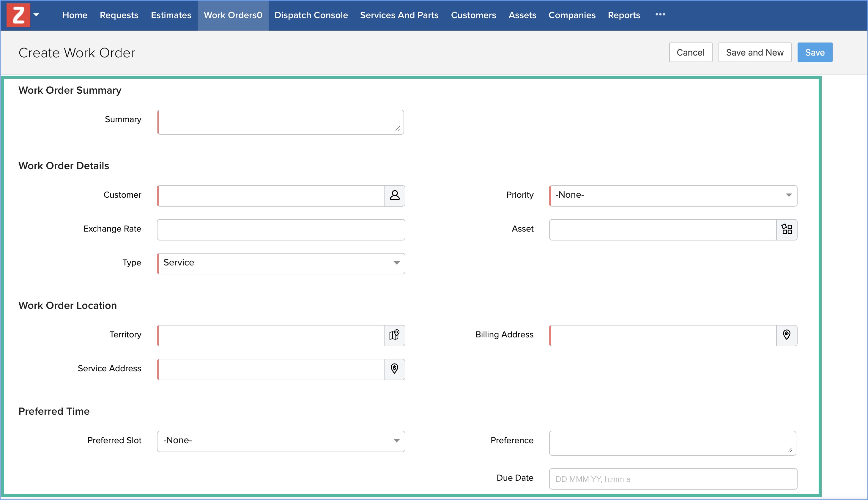Click the Service Address location pin icon
Viewport: 868px width, 500px height.
point(394,369)
